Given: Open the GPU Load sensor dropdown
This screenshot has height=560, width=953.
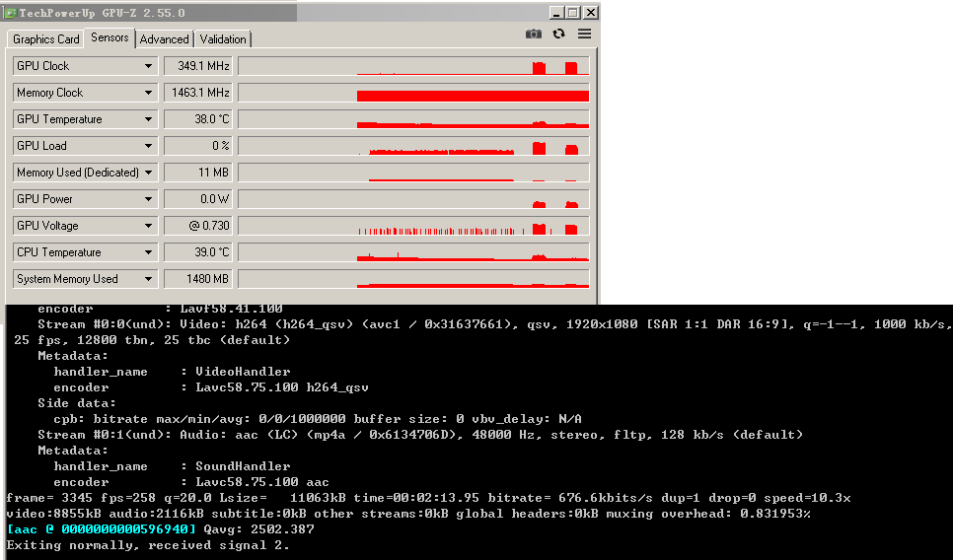Looking at the screenshot, I should coord(148,146).
